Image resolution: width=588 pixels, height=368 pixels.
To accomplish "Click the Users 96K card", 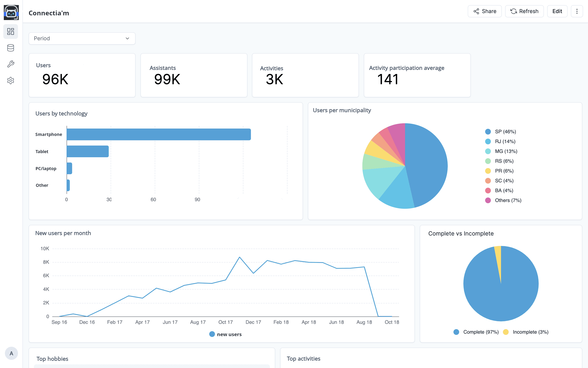I will click(82, 75).
